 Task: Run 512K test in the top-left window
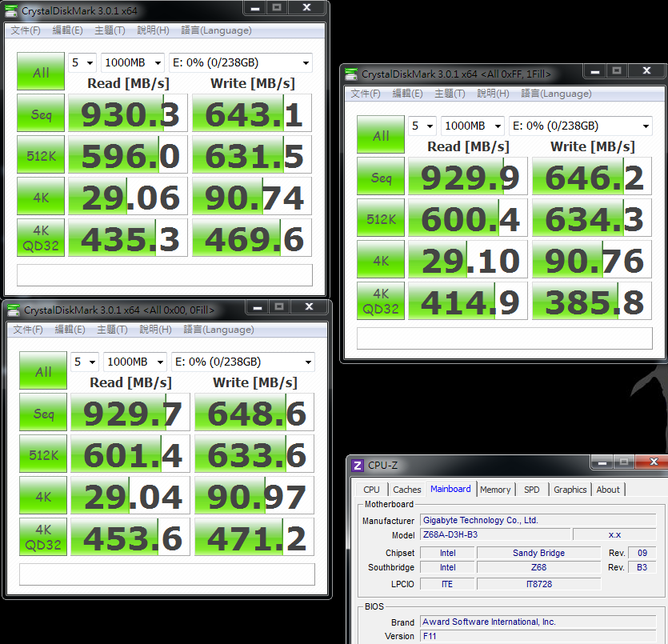tap(41, 154)
